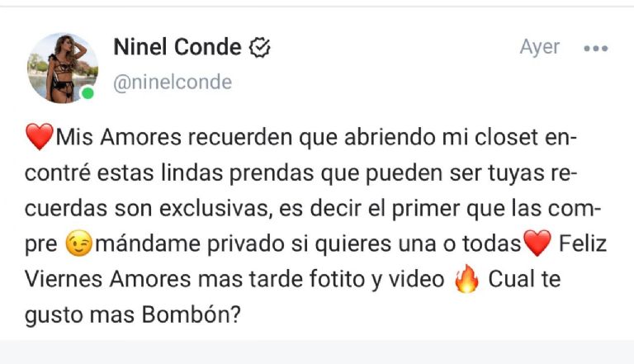Click the Ayer post timestamp

click(539, 48)
